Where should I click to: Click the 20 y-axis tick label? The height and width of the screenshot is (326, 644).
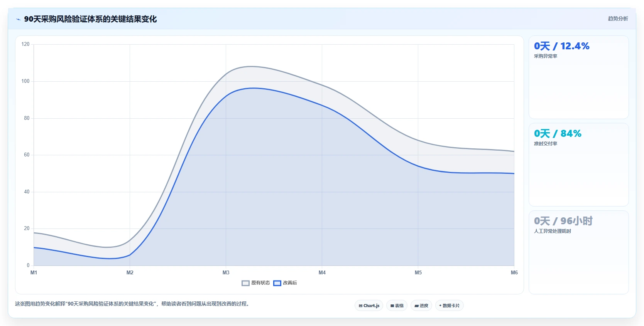(27, 229)
